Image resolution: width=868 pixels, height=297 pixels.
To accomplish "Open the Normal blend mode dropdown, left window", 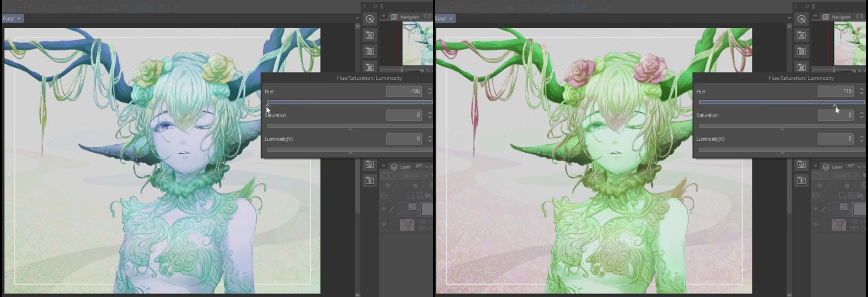I will [413, 176].
